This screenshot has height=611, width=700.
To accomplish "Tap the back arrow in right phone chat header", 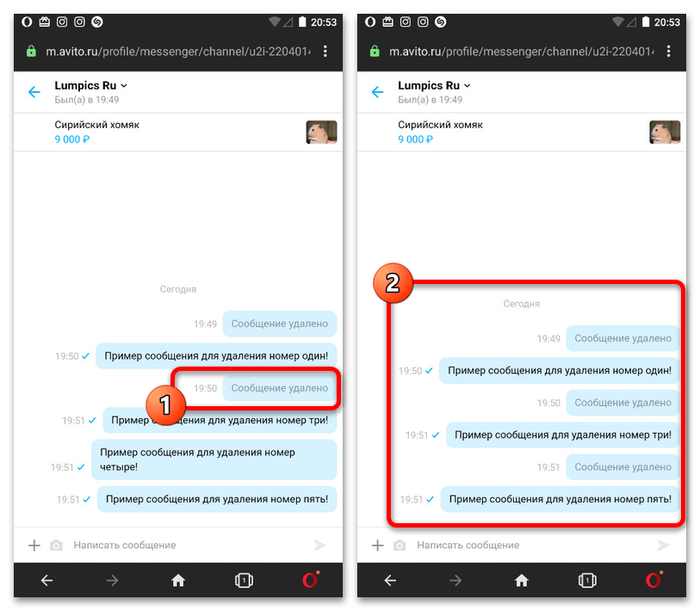I will [x=378, y=92].
